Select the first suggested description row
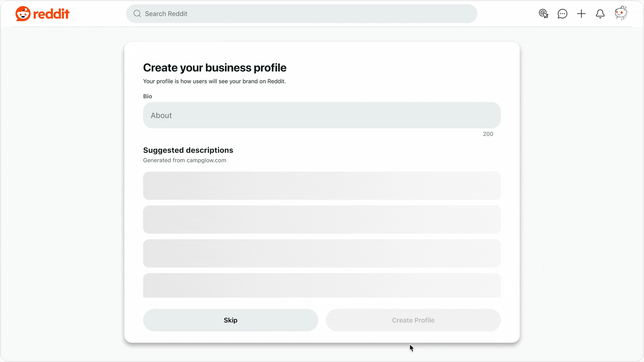 pyautogui.click(x=322, y=186)
